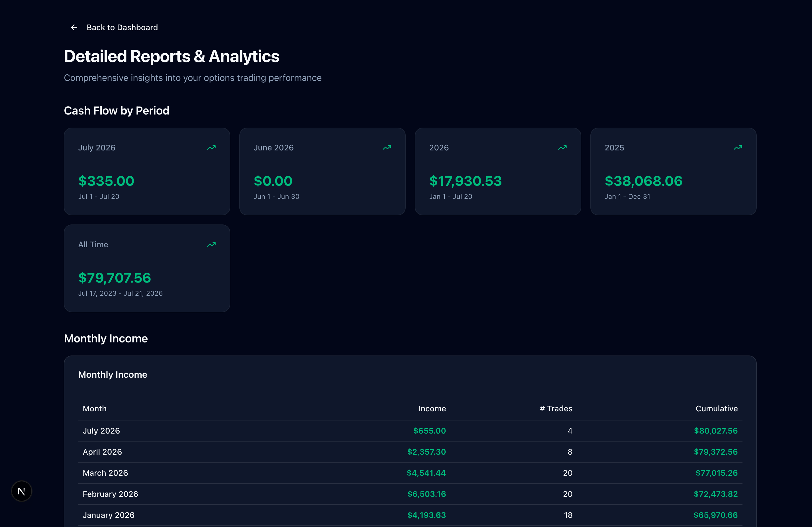Screen dimensions: 812x527
Task: Click the Cumulative column header
Action: pos(717,408)
